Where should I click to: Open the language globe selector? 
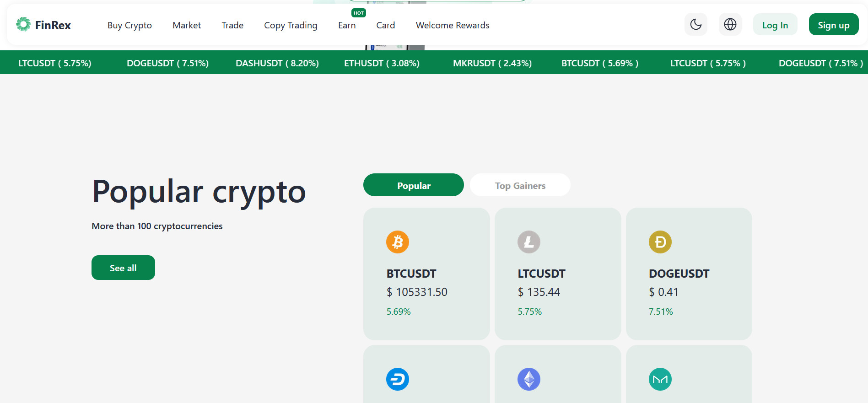pos(730,24)
